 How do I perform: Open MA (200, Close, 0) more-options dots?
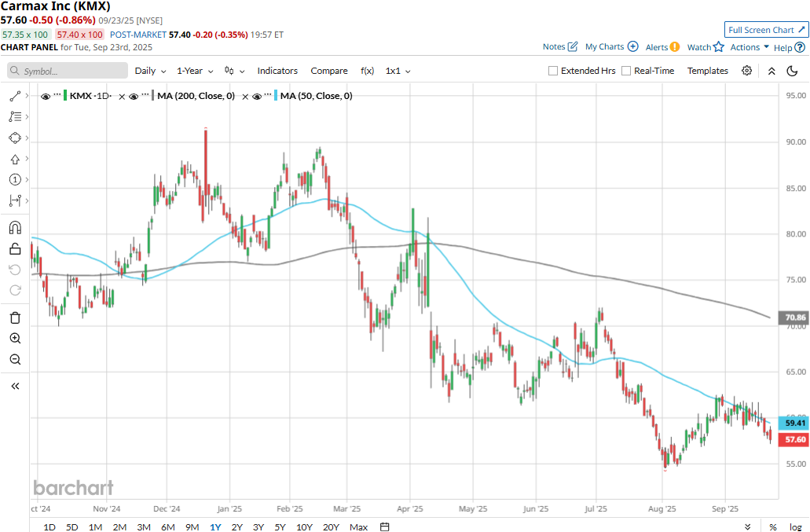[145, 95]
